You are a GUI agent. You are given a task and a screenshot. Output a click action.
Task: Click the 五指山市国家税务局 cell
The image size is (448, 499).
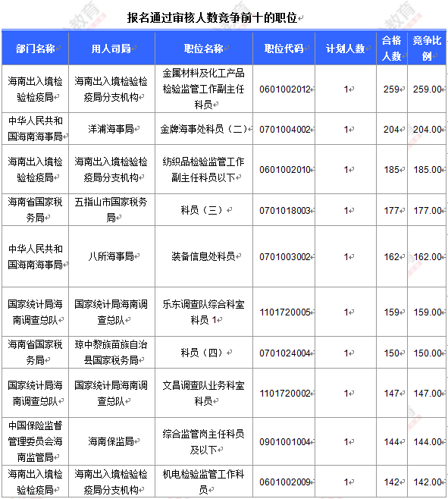tap(111, 210)
